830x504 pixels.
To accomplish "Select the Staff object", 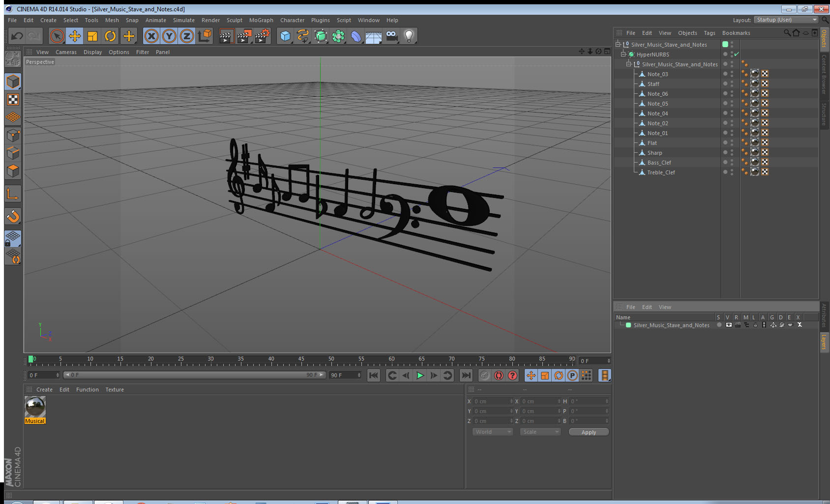I will [653, 84].
